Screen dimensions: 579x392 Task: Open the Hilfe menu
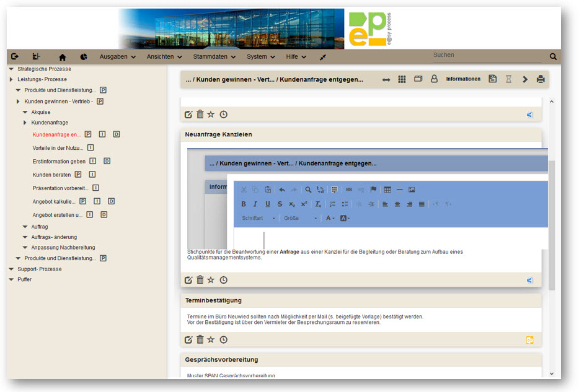click(x=296, y=57)
